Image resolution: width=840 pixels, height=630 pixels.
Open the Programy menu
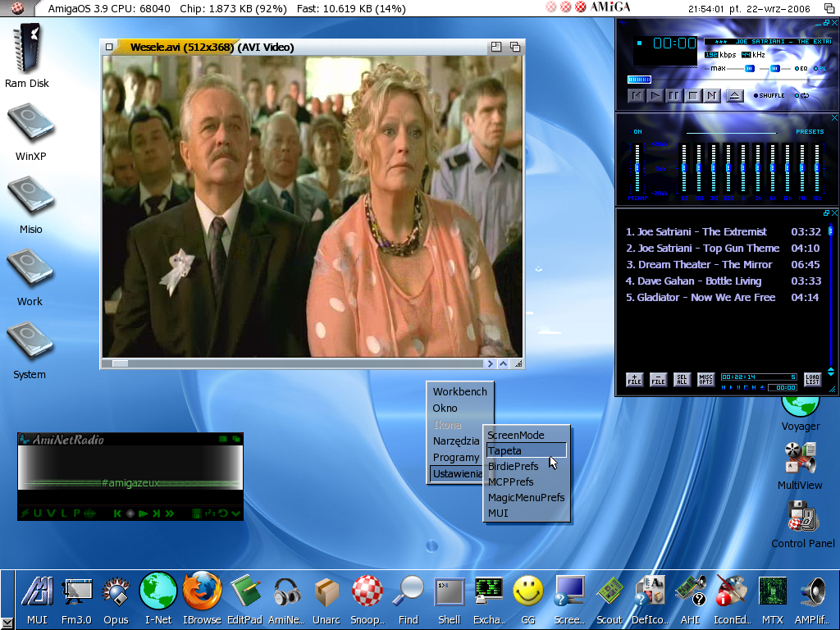click(456, 458)
